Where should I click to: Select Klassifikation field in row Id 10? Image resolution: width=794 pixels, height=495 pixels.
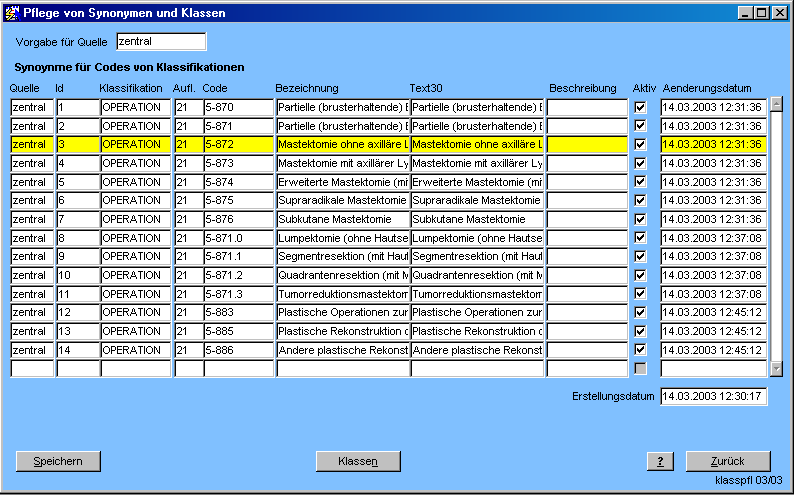(x=135, y=275)
